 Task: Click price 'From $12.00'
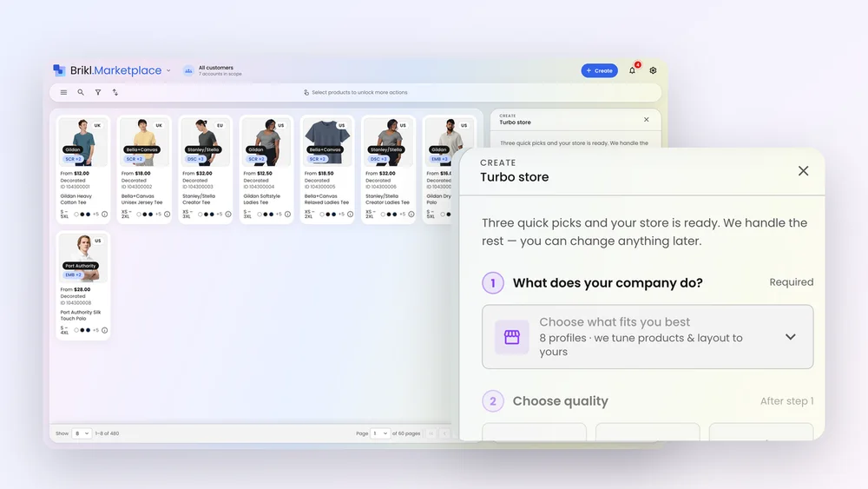[x=75, y=174]
